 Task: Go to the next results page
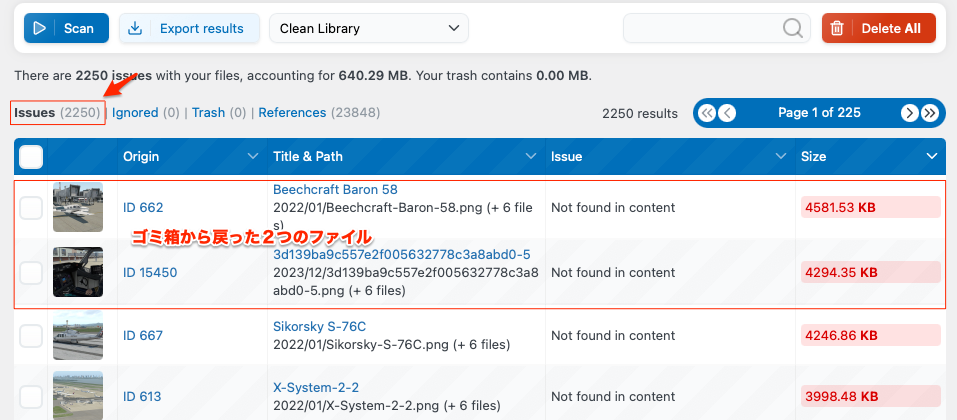[909, 113]
